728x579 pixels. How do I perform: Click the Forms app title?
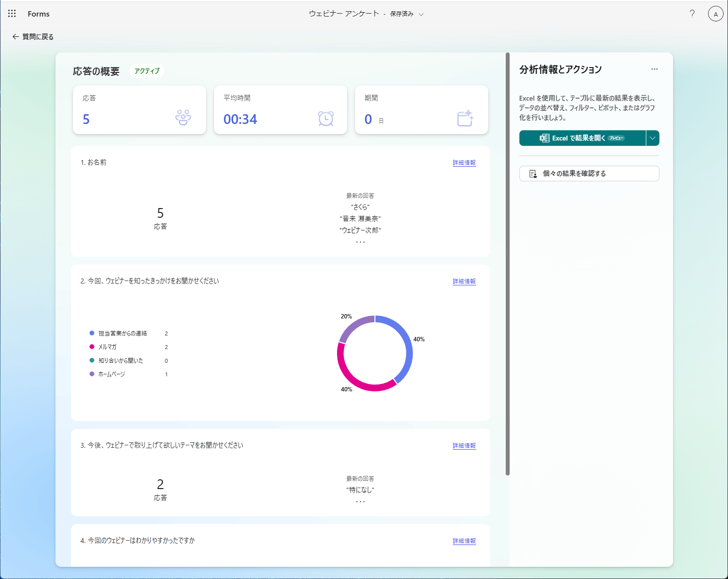coord(38,14)
